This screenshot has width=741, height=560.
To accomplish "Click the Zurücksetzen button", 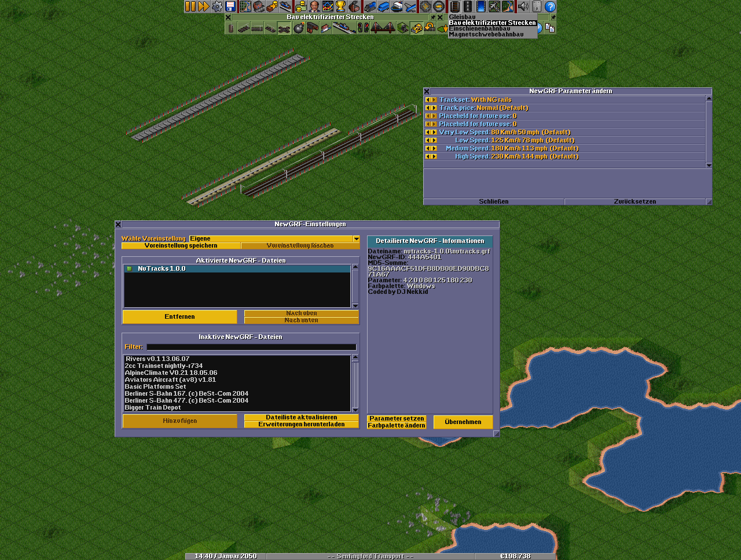I will point(634,202).
